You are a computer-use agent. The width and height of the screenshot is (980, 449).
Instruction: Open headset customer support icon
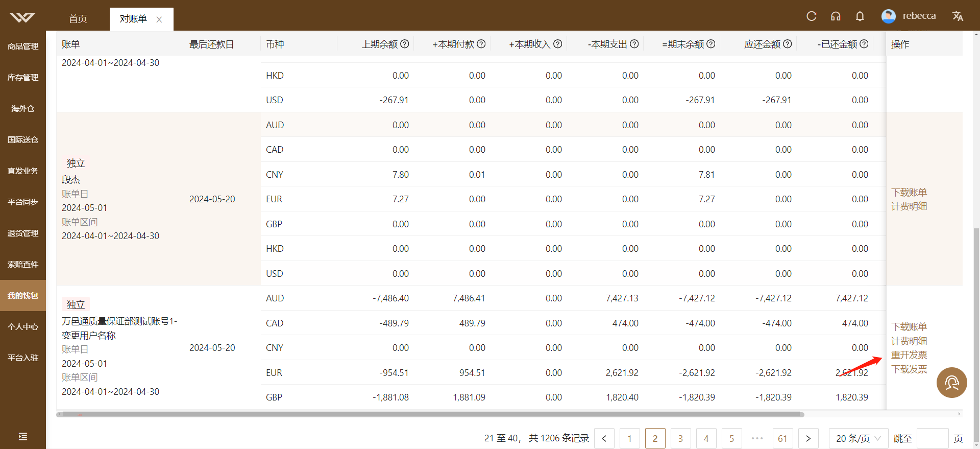(x=836, y=16)
